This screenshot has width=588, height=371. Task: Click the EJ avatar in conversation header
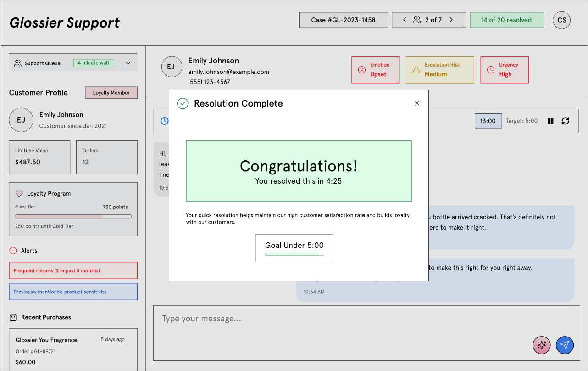[171, 67]
